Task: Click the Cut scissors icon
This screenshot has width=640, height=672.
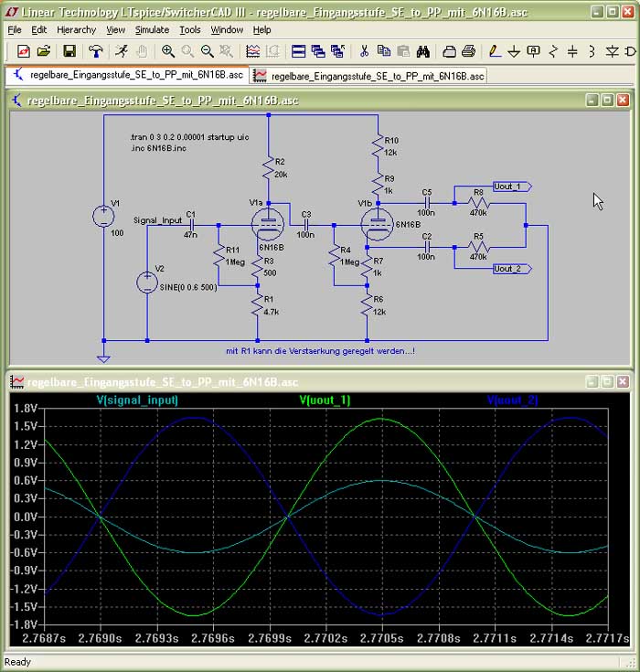Action: [x=364, y=51]
